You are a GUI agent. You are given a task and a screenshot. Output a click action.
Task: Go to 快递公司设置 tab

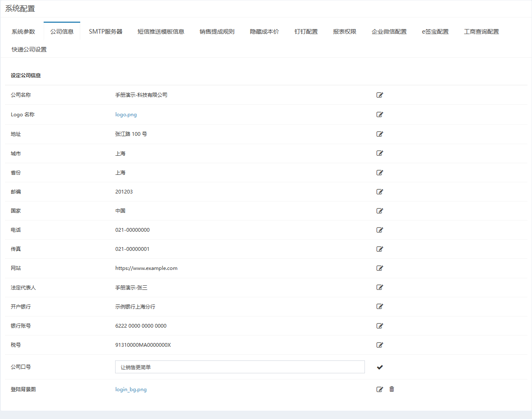[x=29, y=49]
